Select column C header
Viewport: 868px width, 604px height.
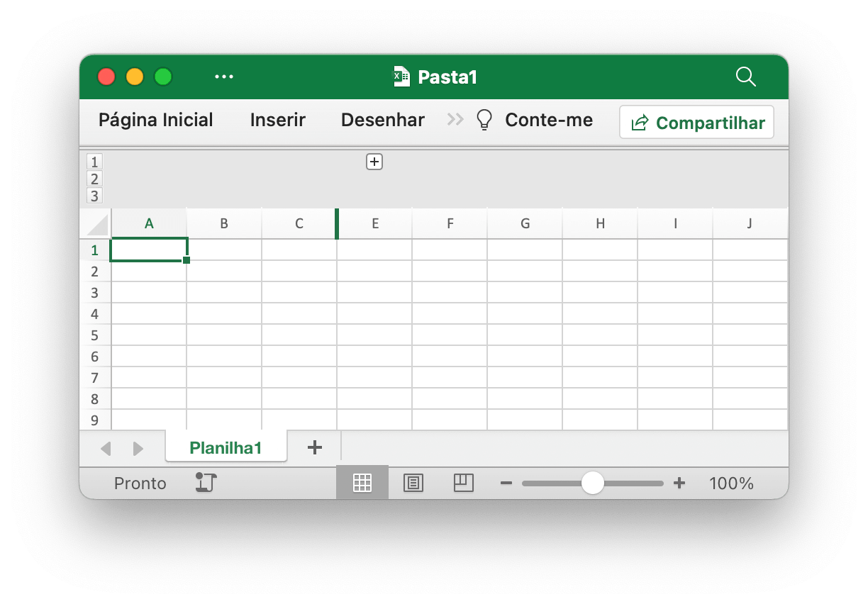click(x=299, y=224)
